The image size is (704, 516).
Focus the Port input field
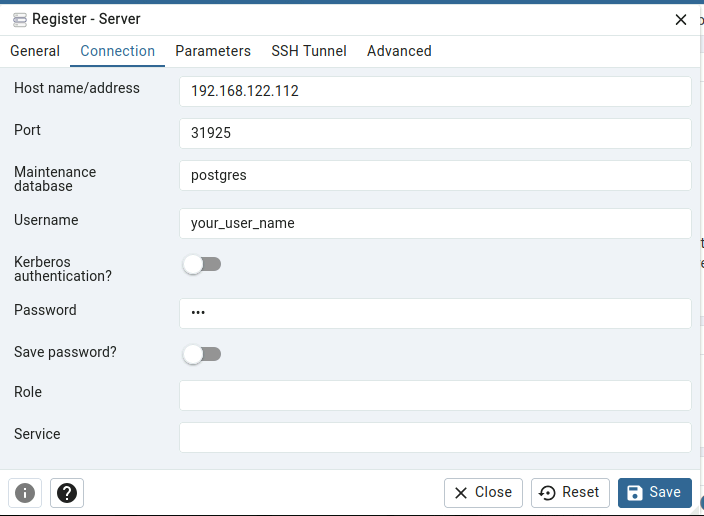(x=435, y=133)
